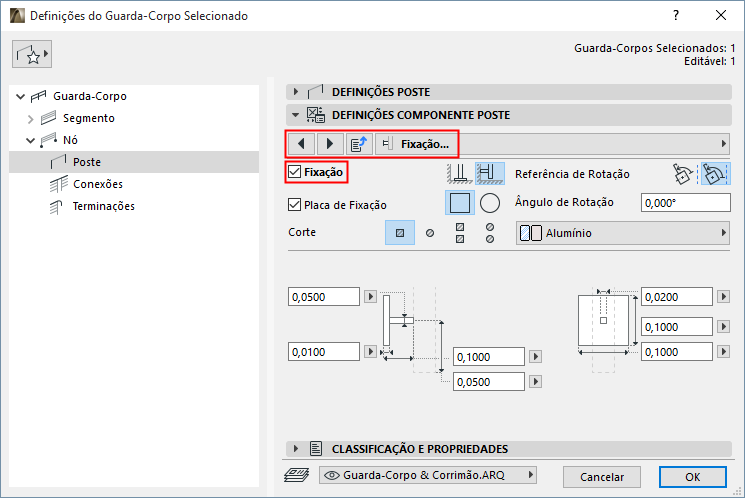Select Conexões in the tree

[97, 184]
